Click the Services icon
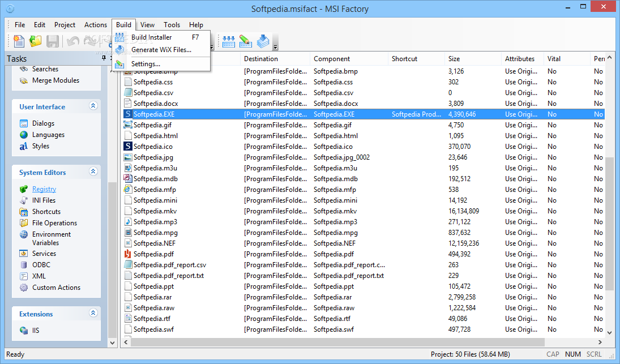The width and height of the screenshot is (620, 364). click(x=24, y=254)
